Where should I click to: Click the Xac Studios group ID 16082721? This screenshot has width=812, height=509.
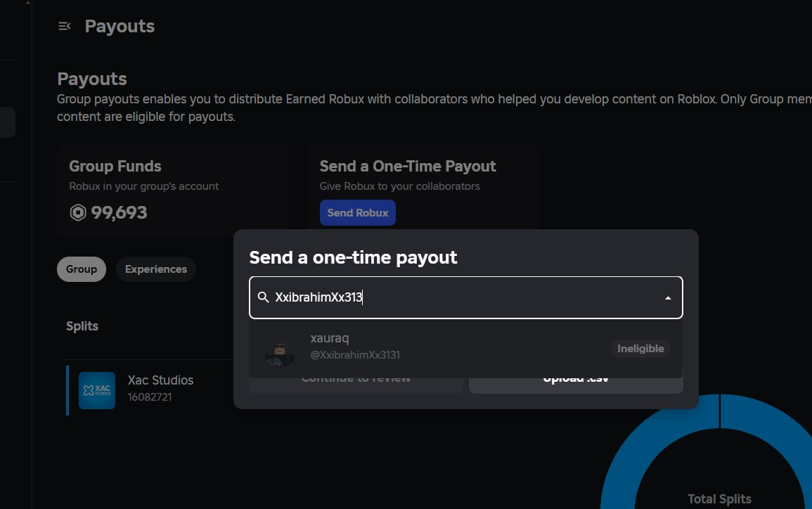tap(150, 397)
